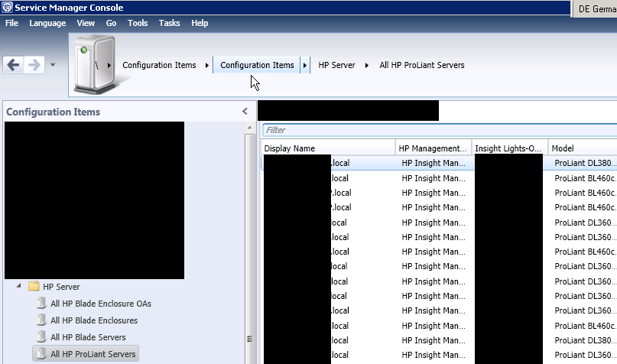
Task: Click the All HP Blade Enclosures icon
Action: coord(42,320)
